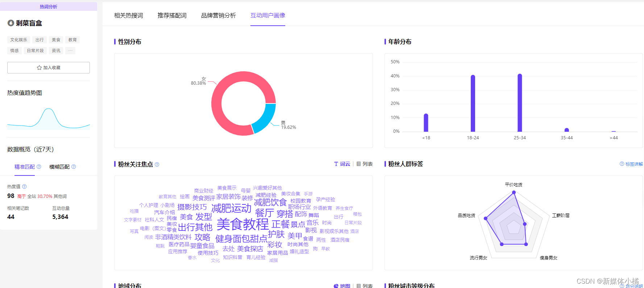Click 健身面包甜点 in the word cloud
The image size is (644, 288).
coord(241,239)
